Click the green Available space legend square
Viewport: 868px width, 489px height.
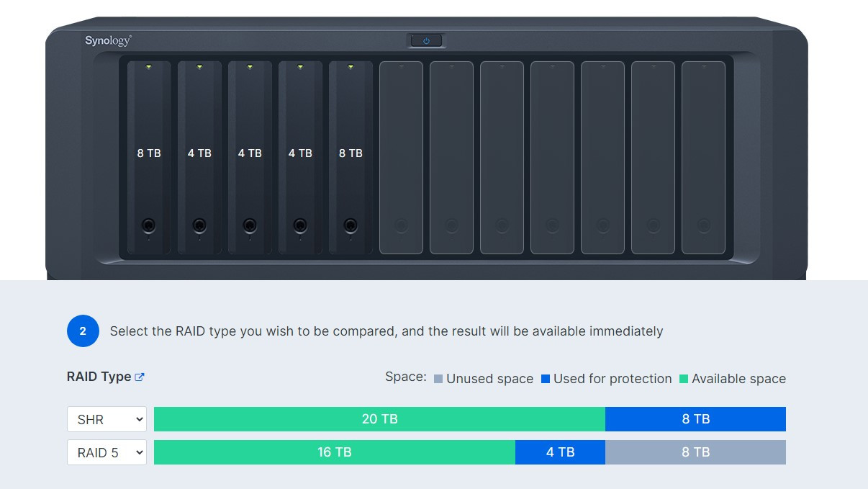684,379
